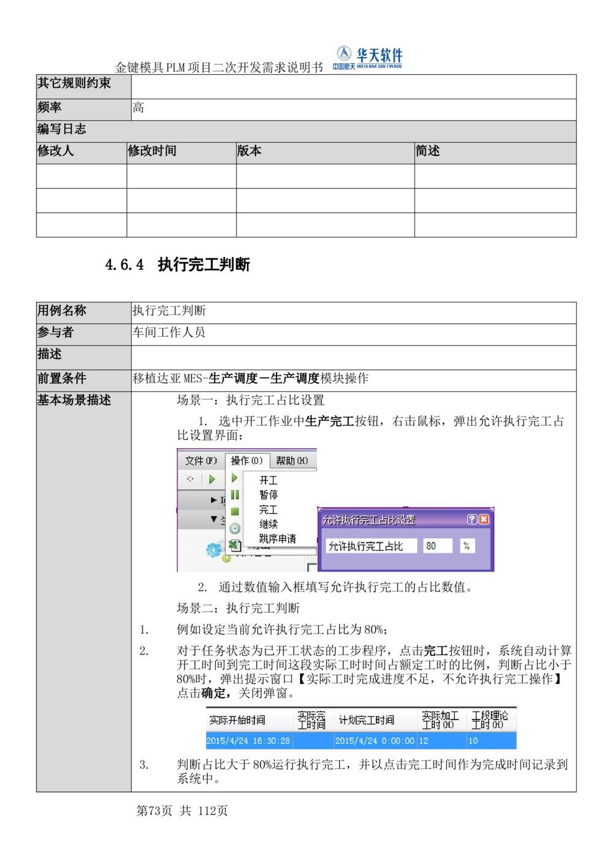
Task: Open the 操作(O) menu
Action: pos(247,461)
